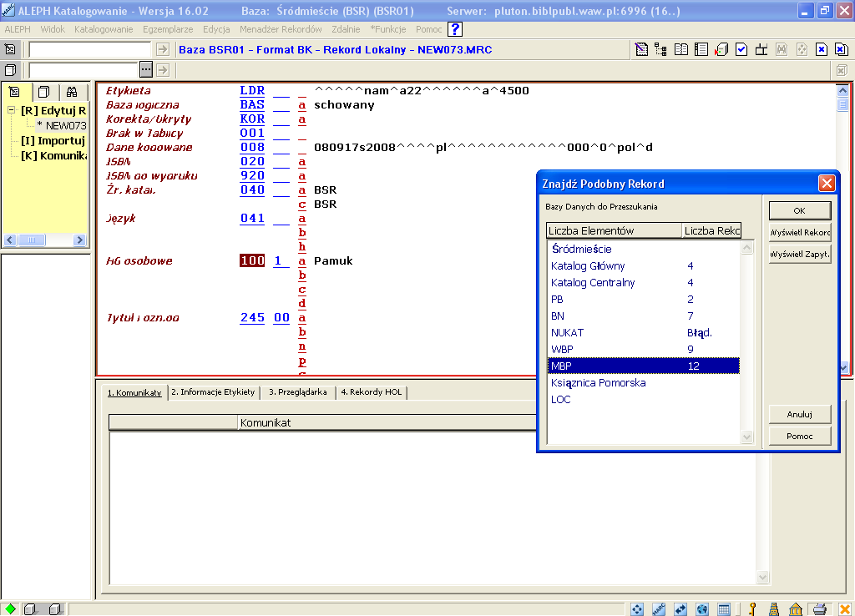Screen dimensions: 855x616
Task: Click the items icon beside second input field
Action: pyautogui.click(x=10, y=70)
